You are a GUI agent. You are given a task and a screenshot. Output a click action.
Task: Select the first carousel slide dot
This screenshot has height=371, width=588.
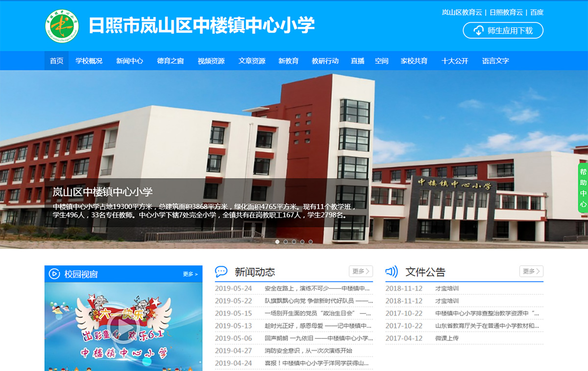click(x=277, y=242)
